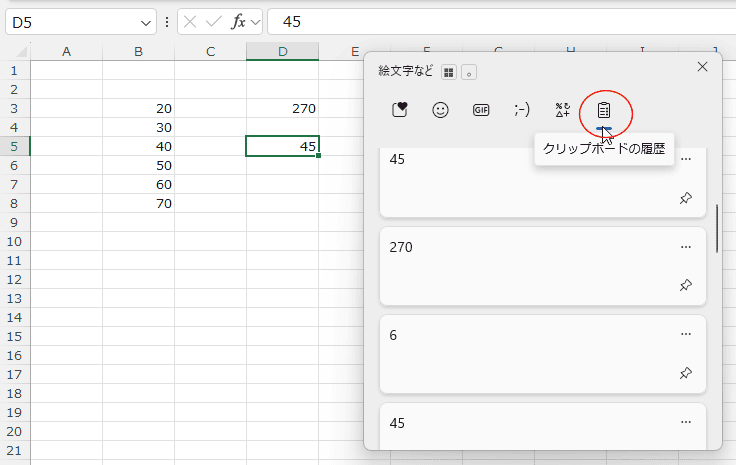Expand the fx function dropdown arrow
Viewport: 736px width, 465px height.
255,22
